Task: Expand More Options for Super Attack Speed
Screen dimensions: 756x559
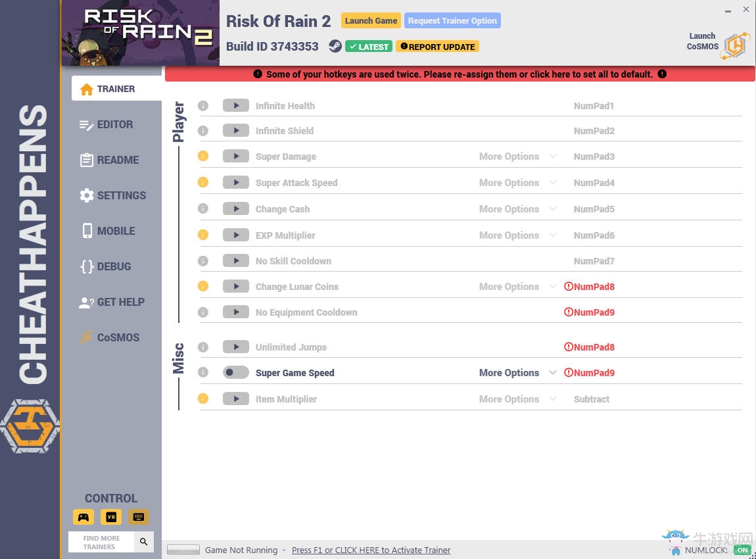Action: tap(518, 183)
